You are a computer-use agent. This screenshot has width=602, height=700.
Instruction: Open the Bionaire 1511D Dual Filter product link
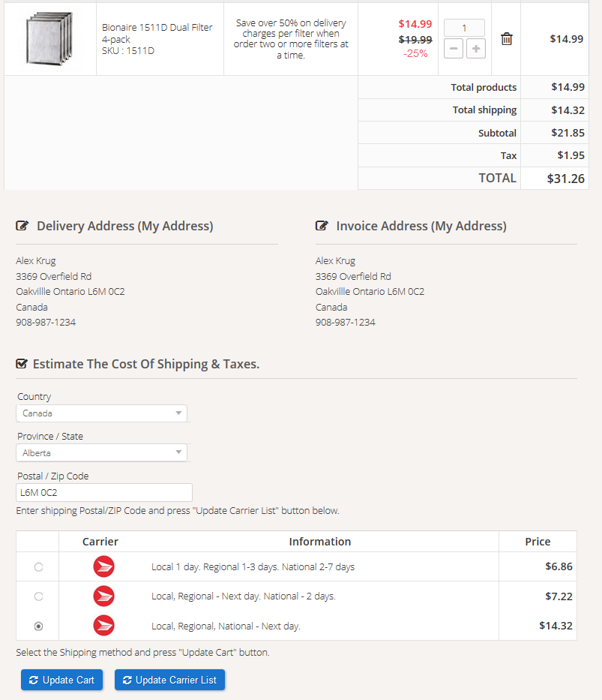pyautogui.click(x=157, y=33)
